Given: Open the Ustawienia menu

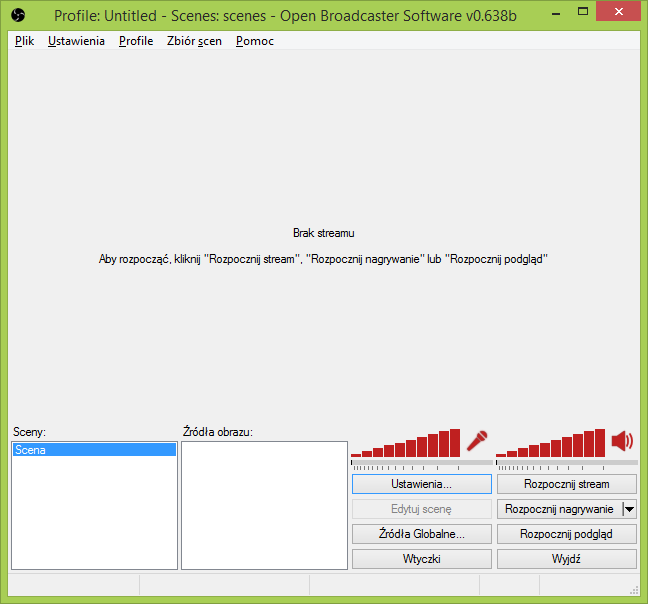Looking at the screenshot, I should coord(76,41).
